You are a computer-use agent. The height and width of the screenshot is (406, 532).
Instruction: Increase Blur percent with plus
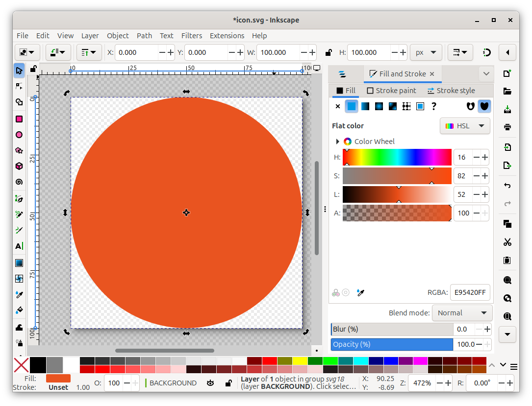pyautogui.click(x=487, y=329)
